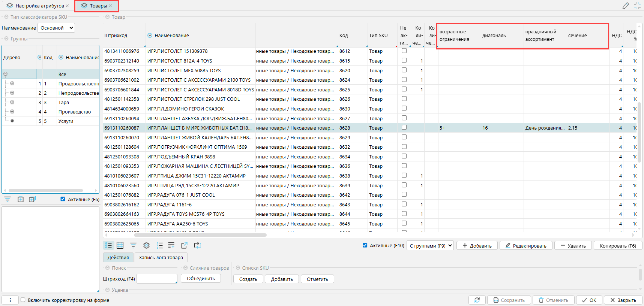Image resolution: width=644 pixels, height=306 pixels.
Task: Open the filter icon below goods table
Action: (133, 245)
